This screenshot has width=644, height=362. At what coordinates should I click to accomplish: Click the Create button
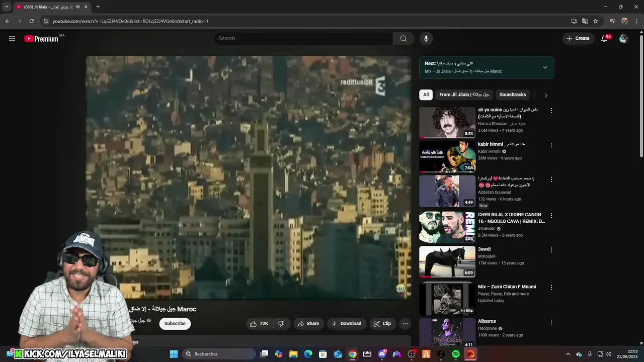point(578,38)
